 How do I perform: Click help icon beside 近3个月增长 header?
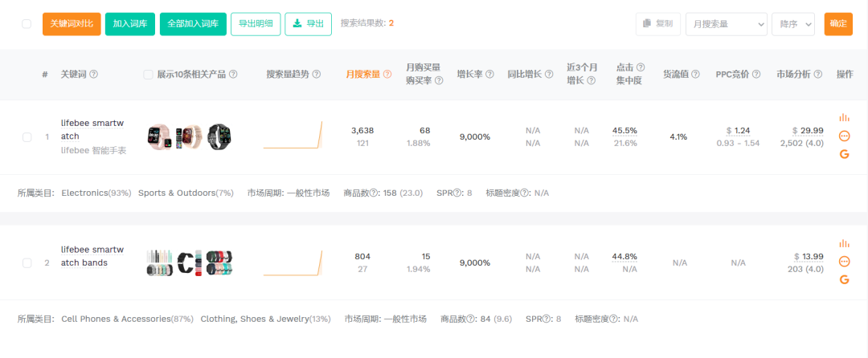pos(591,80)
